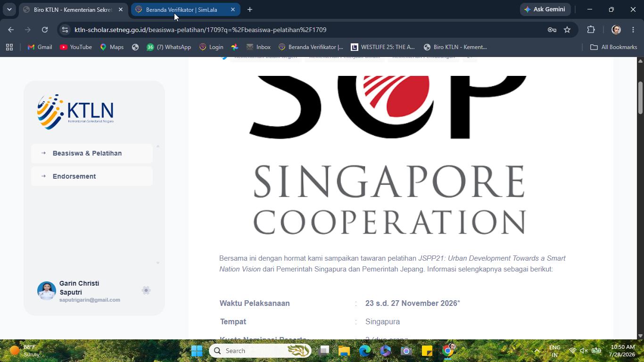Open the KTLN logo in the sidebar

click(x=75, y=112)
